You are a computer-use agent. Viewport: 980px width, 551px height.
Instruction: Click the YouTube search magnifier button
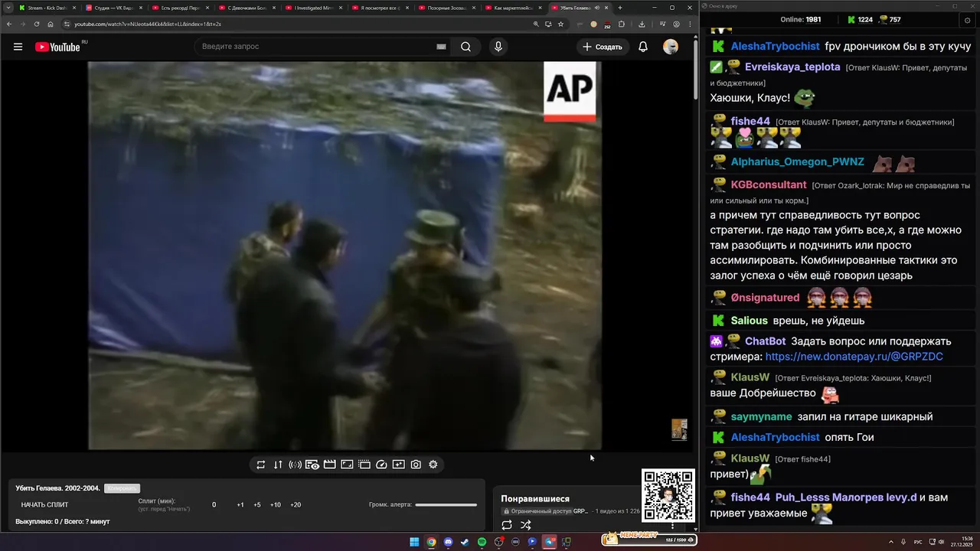(465, 47)
